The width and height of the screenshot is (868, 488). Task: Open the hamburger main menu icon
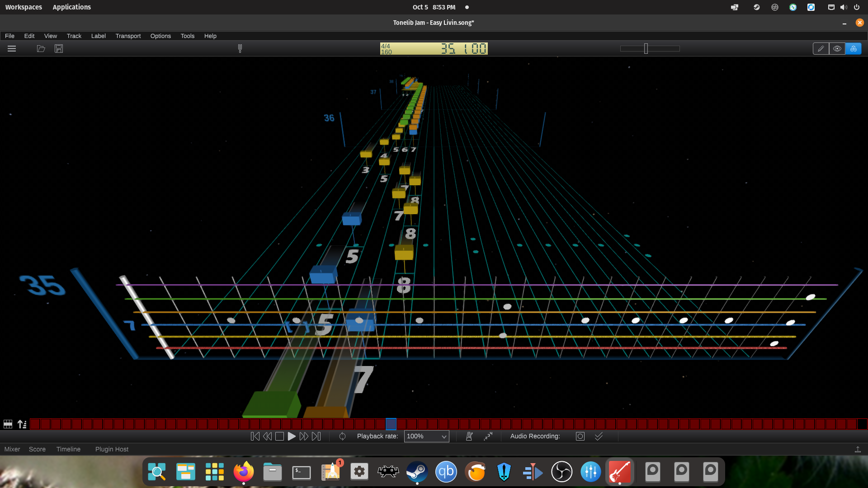(x=12, y=48)
